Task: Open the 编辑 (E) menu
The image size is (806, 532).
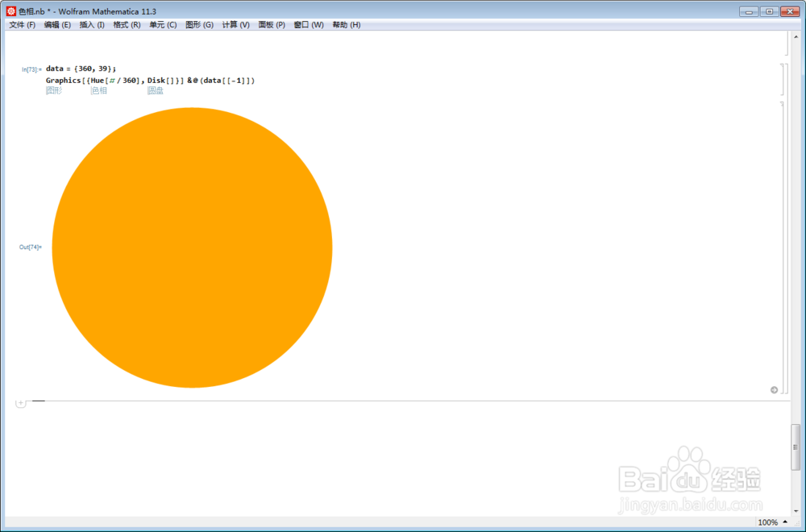Action: pyautogui.click(x=57, y=25)
